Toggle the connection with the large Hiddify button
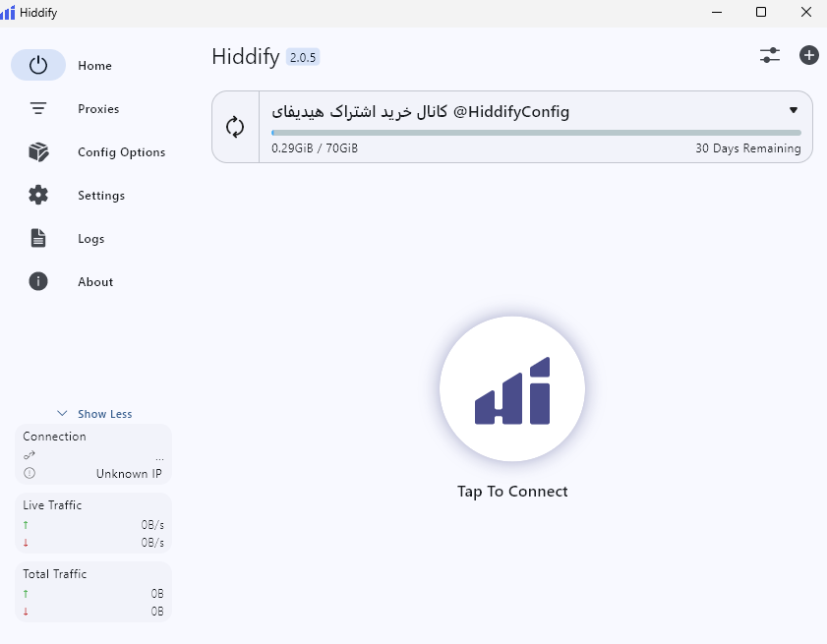Screen dimensions: 827x644 tap(512, 389)
